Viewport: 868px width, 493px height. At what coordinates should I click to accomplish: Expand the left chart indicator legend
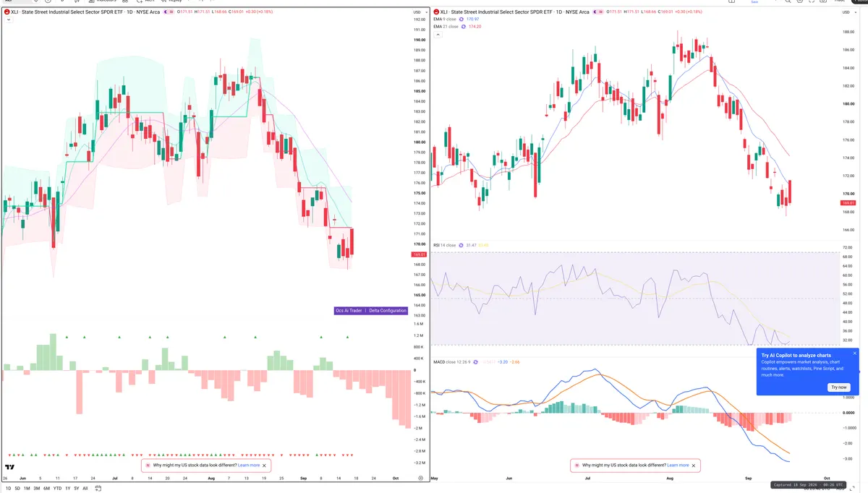click(x=8, y=20)
